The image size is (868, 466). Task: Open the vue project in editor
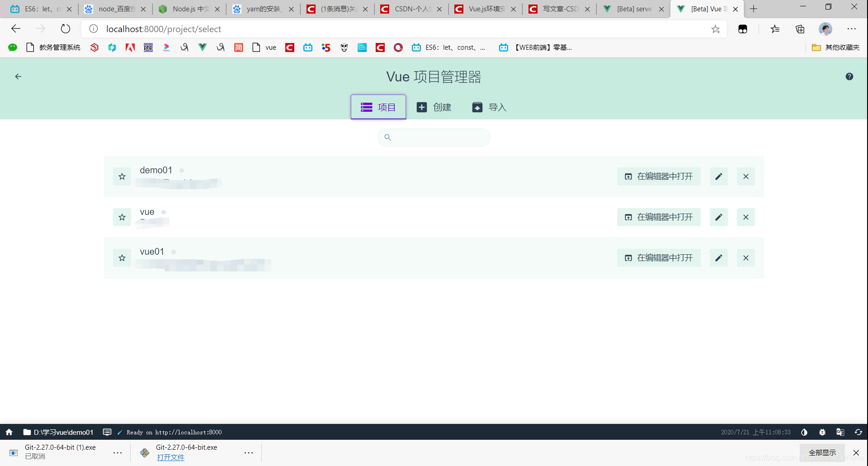click(x=659, y=217)
